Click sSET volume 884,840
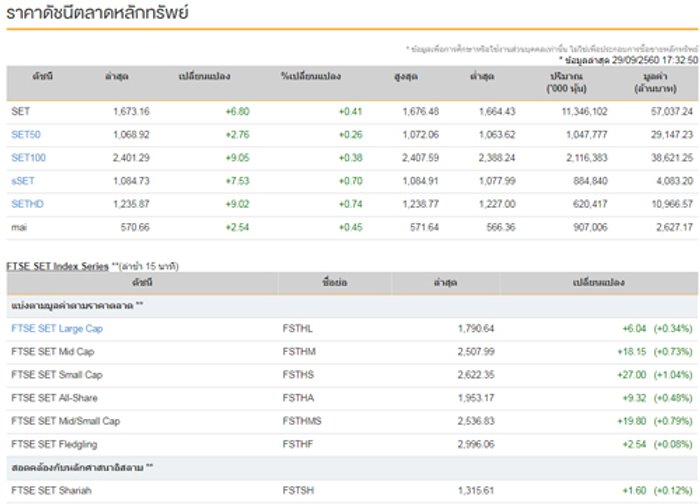700x504 pixels. point(590,181)
